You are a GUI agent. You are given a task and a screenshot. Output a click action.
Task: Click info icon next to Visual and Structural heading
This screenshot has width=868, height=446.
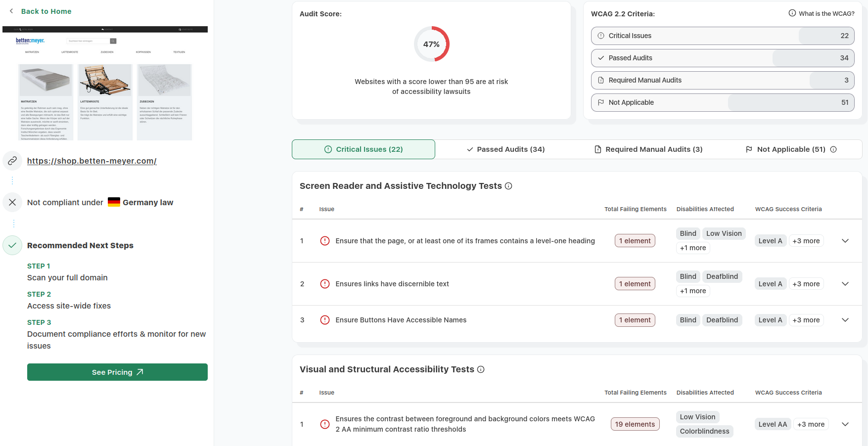pos(481,369)
